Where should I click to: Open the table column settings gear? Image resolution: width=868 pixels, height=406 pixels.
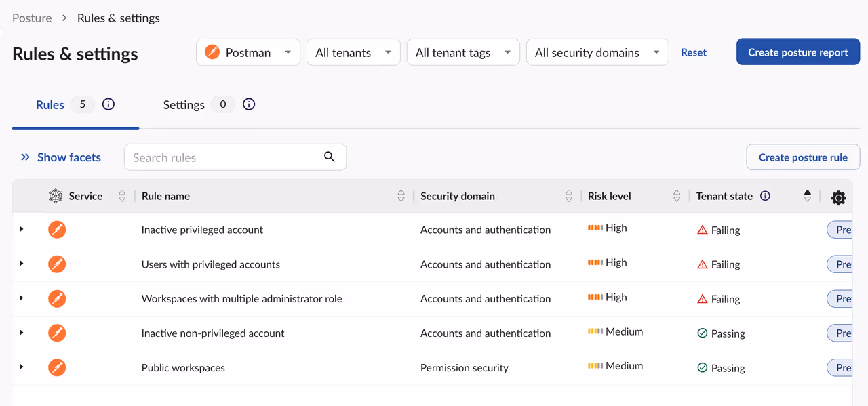pyautogui.click(x=838, y=198)
